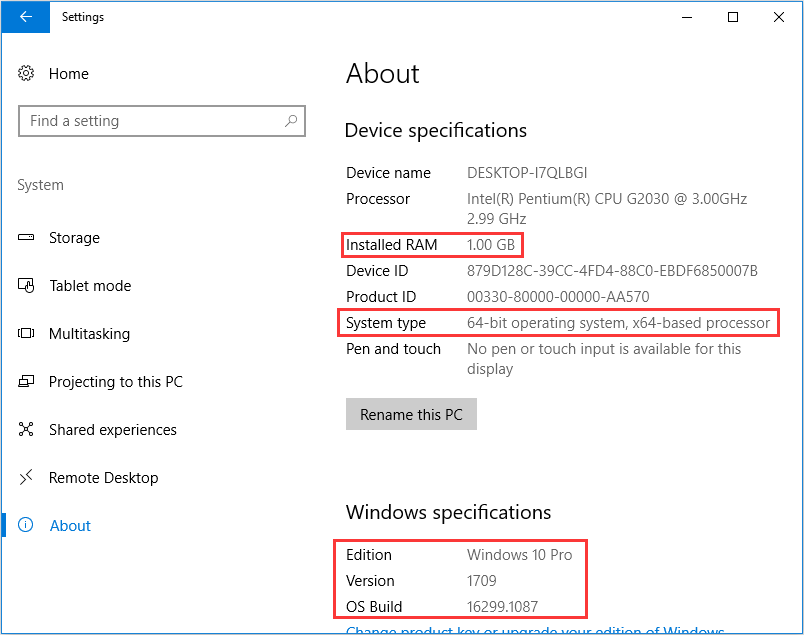Click the Home gear icon
The height and width of the screenshot is (635, 804).
click(26, 73)
